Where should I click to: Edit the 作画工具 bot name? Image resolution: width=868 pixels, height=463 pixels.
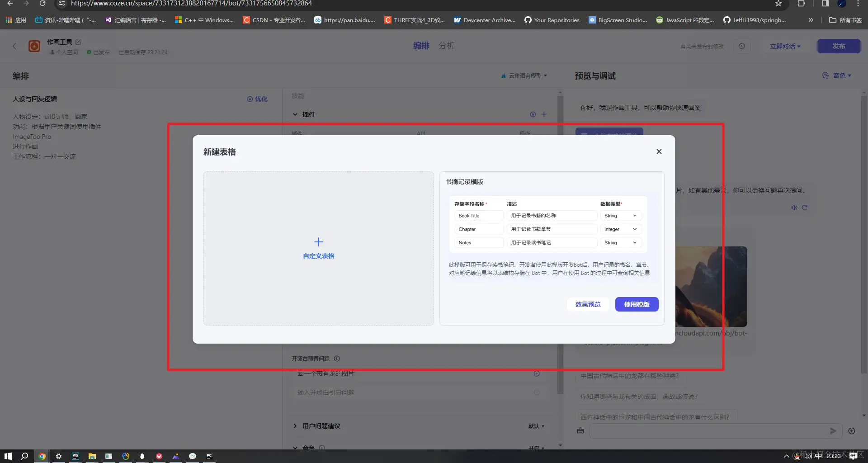(x=78, y=42)
